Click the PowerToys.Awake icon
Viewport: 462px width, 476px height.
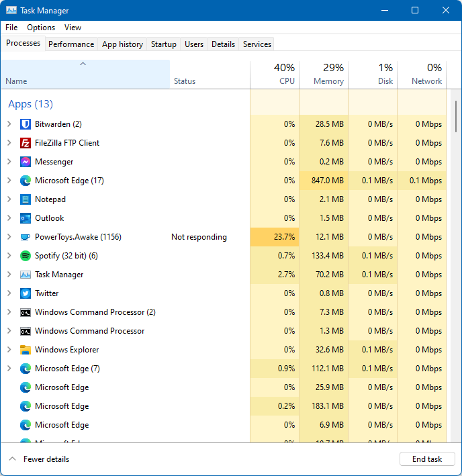pyautogui.click(x=26, y=237)
